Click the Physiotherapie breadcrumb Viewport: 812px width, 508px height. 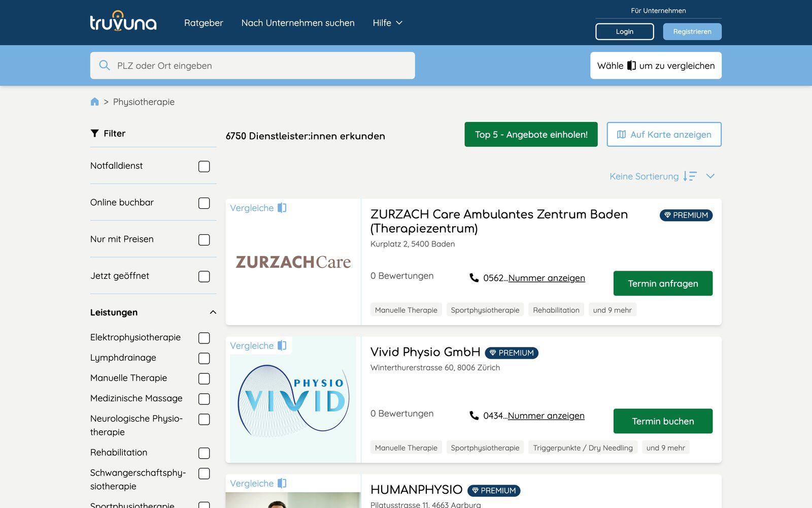(x=144, y=102)
